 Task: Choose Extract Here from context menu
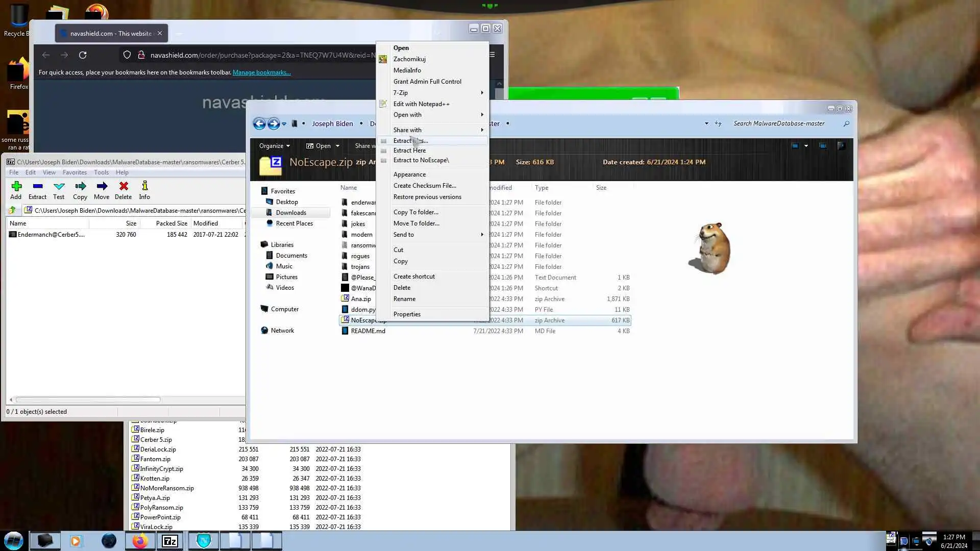point(409,151)
